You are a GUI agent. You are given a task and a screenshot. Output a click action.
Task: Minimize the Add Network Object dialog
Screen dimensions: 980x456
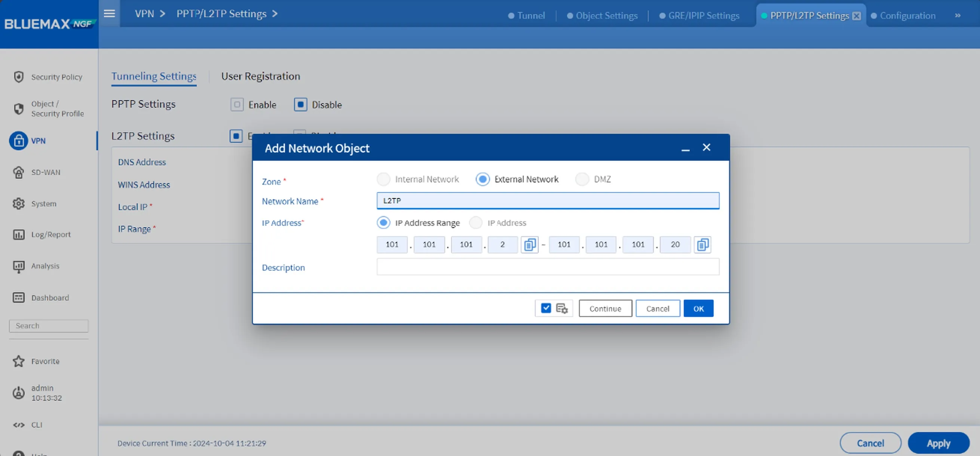(x=686, y=150)
